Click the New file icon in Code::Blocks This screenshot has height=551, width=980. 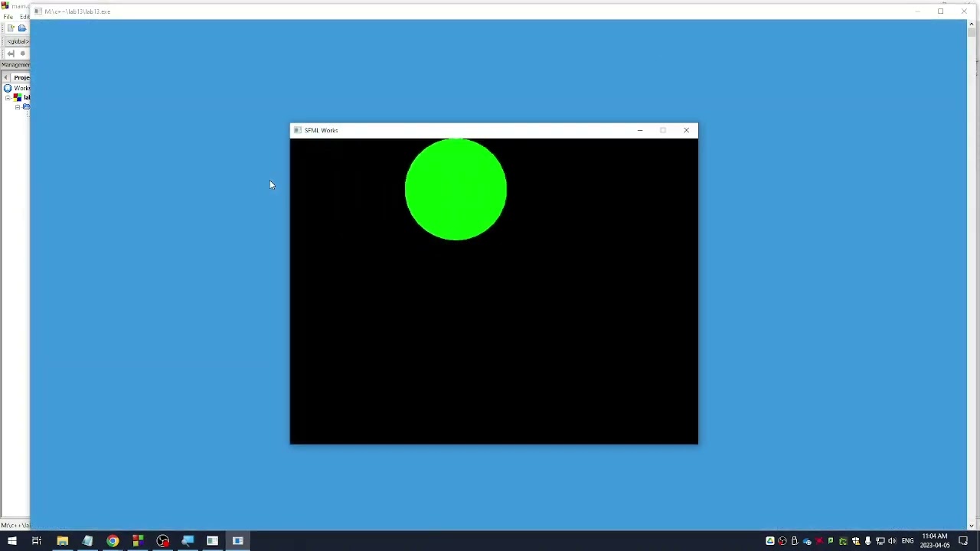[11, 28]
